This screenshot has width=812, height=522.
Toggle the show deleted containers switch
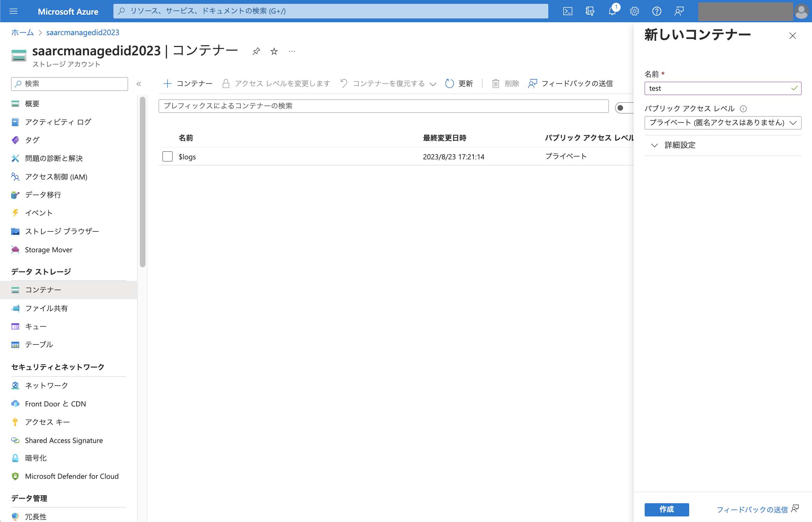coord(624,108)
